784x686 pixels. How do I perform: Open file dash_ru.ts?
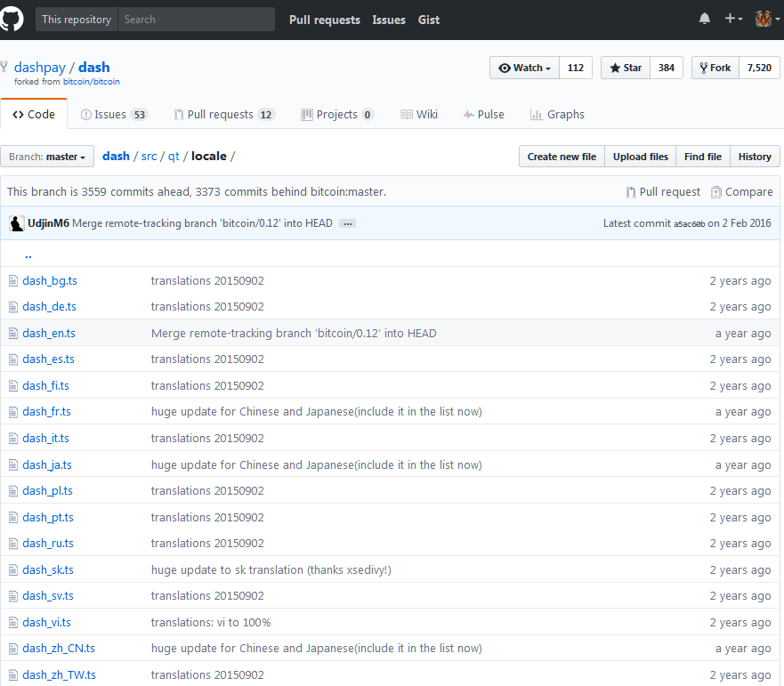click(48, 543)
